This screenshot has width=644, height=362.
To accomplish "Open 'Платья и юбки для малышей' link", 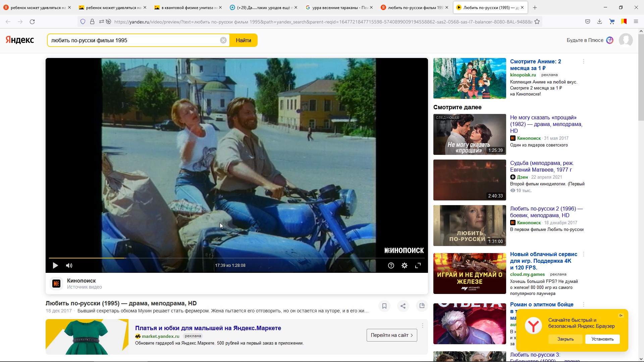I will pos(208,328).
